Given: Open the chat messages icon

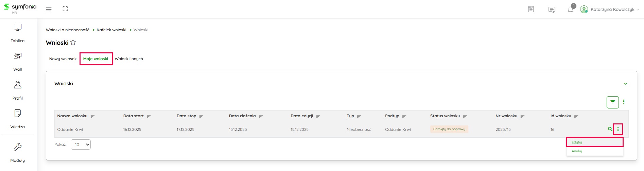Looking at the screenshot, I should pyautogui.click(x=552, y=10).
